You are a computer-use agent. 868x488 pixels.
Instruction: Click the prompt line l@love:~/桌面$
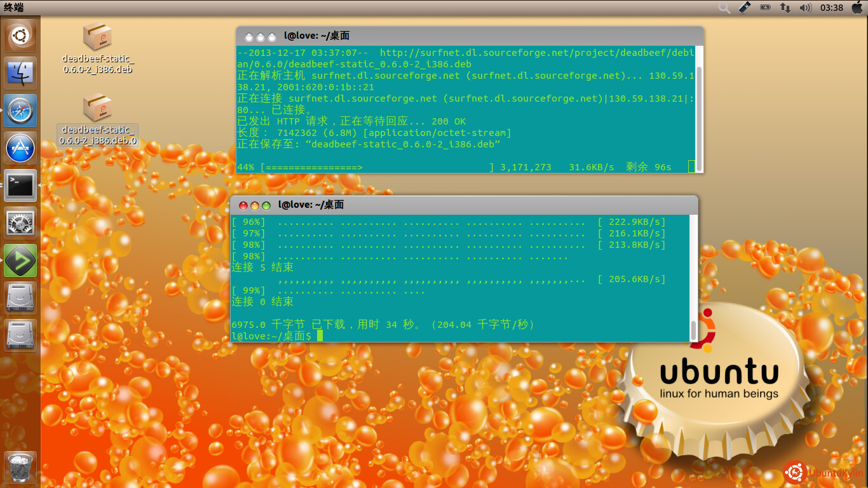[272, 336]
